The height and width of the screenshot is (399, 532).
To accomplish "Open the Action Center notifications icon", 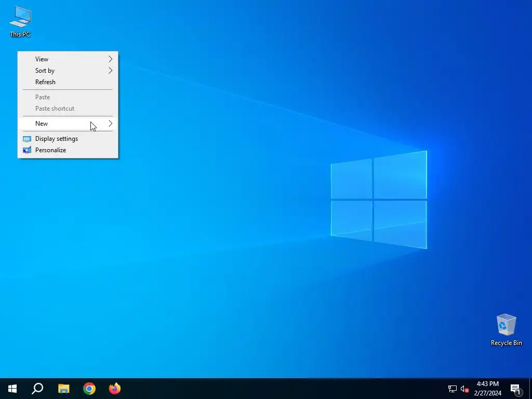I will (x=516, y=389).
